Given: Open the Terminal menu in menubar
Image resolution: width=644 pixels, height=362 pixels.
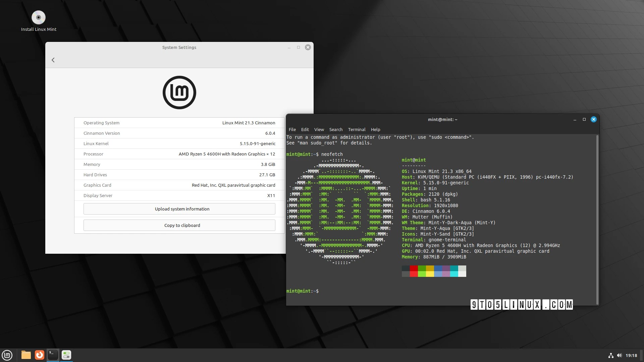Looking at the screenshot, I should coord(357,129).
